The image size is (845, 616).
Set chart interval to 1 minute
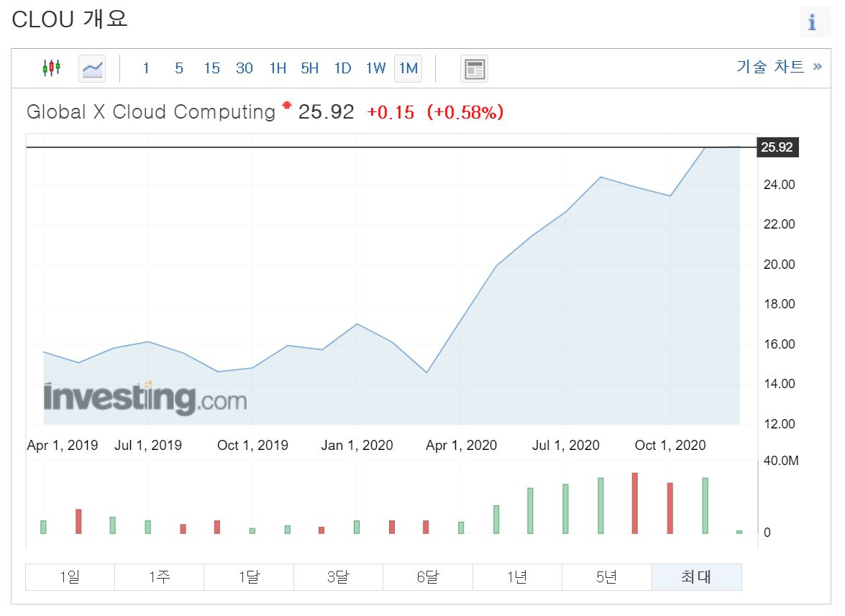point(145,68)
